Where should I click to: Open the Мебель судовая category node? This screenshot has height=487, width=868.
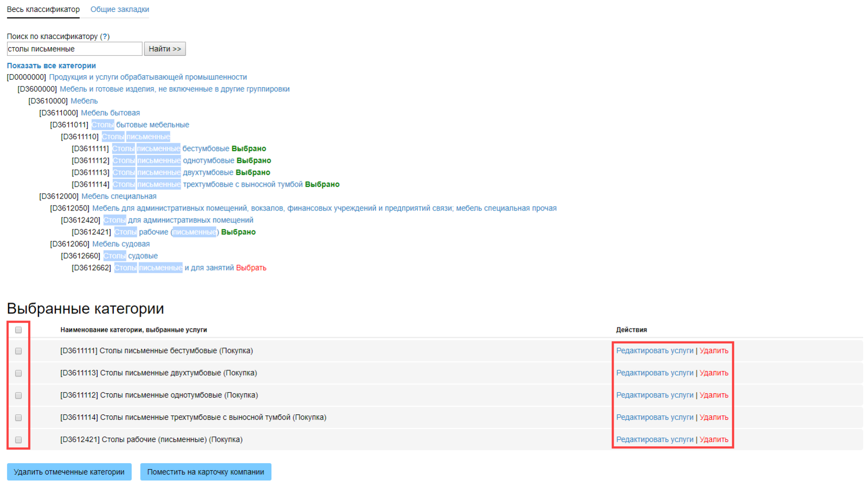[121, 244]
